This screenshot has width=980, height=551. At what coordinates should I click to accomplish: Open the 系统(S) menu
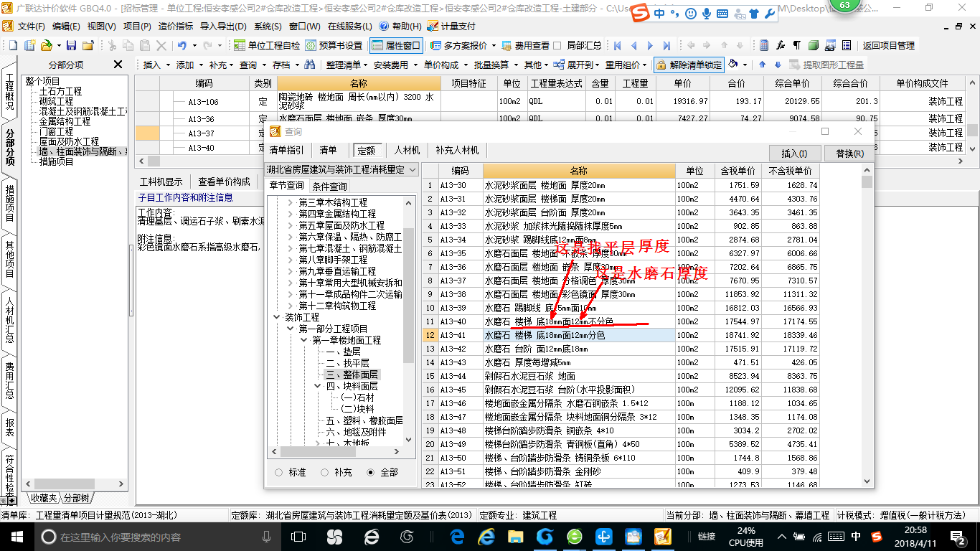[268, 26]
